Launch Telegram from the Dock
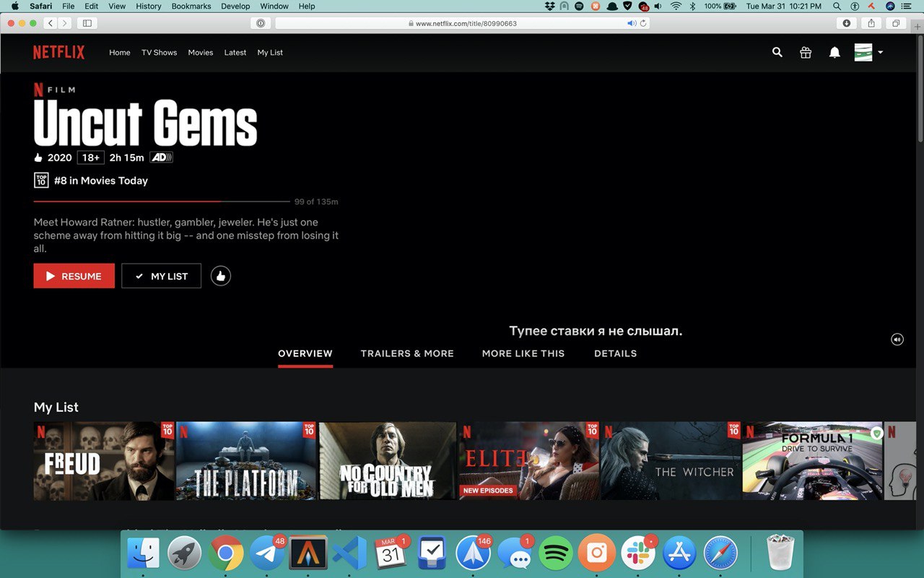The image size is (924, 578). pos(267,554)
